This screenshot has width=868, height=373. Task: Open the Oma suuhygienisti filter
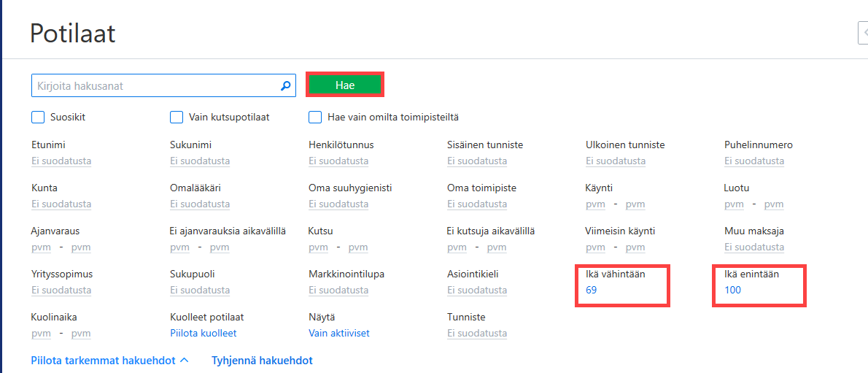click(x=338, y=204)
